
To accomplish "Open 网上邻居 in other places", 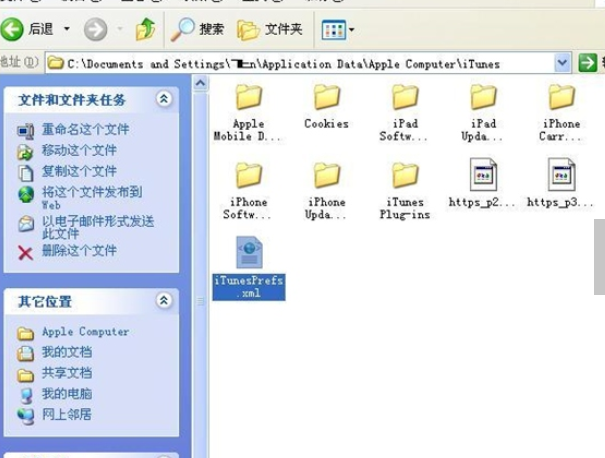I will [x=67, y=414].
